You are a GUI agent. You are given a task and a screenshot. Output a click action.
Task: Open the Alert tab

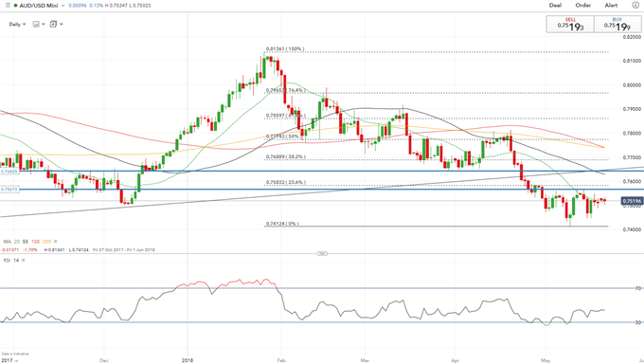tap(611, 6)
